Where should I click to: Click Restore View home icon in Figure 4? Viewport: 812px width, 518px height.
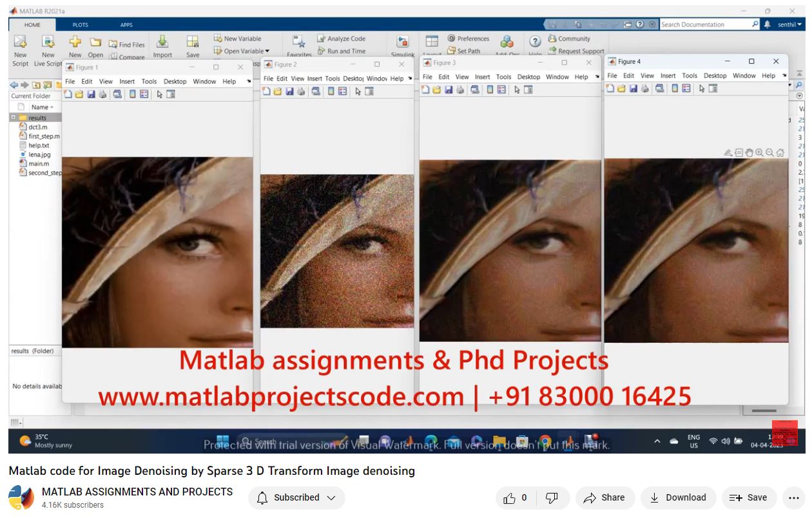(780, 153)
